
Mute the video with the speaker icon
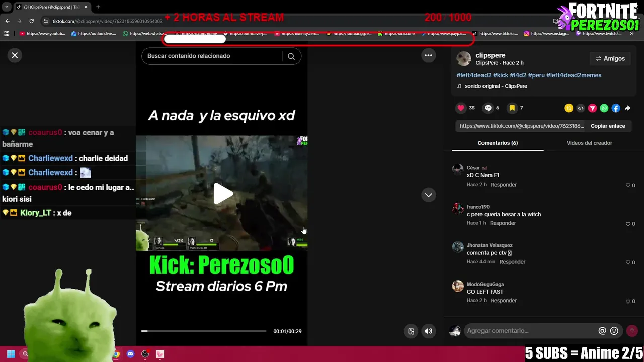428,331
